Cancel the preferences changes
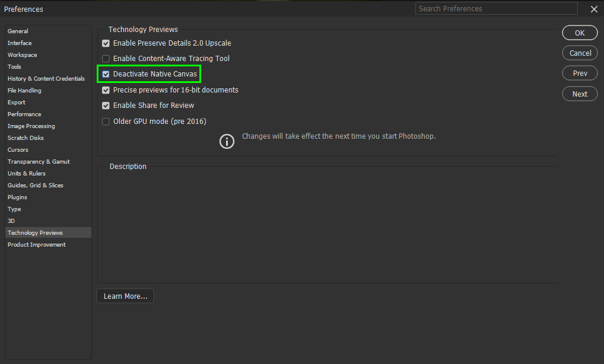The image size is (604, 364). click(580, 53)
